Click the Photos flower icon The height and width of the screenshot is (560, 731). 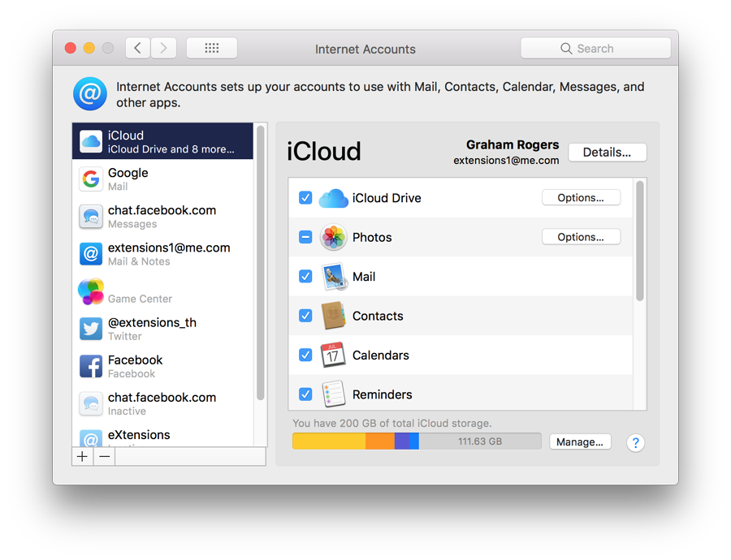[333, 237]
